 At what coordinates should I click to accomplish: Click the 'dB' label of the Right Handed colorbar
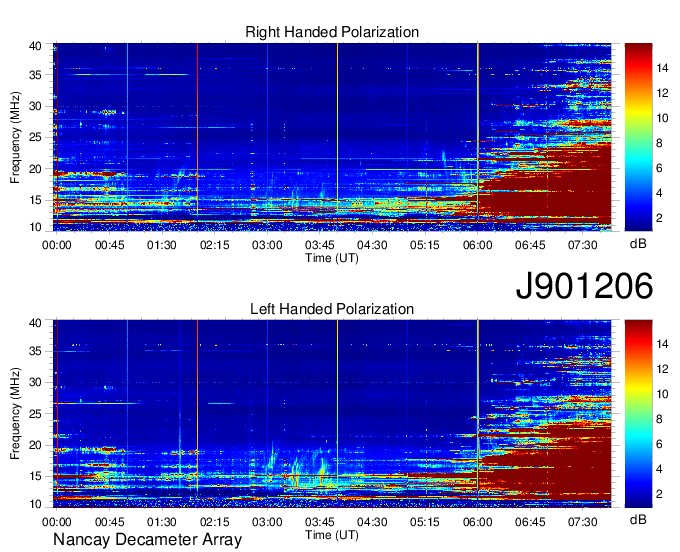(x=638, y=244)
